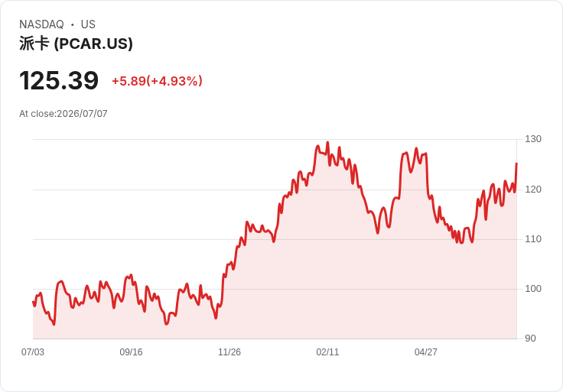Viewport: 563px width, 392px height.
Task: Click the separator dot between NASDAQ and US
Action: click(x=73, y=24)
